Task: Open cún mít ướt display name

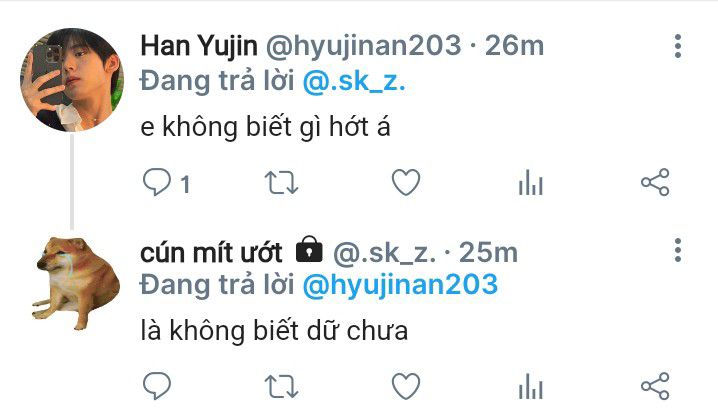Action: (211, 253)
